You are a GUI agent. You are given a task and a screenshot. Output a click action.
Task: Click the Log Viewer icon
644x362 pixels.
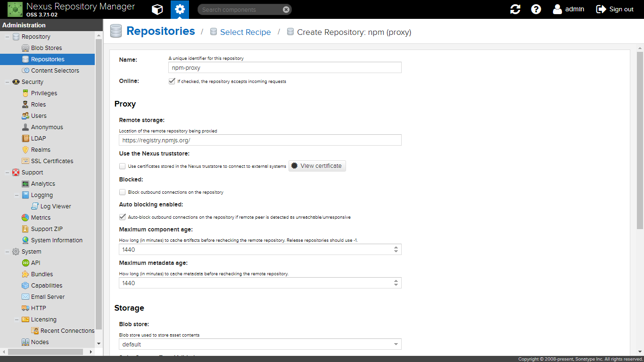(35, 206)
